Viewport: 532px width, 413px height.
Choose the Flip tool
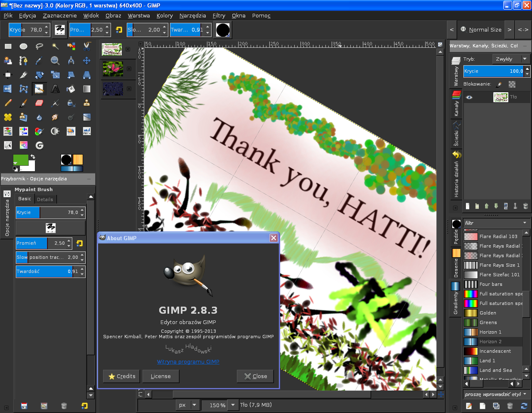(x=8, y=88)
